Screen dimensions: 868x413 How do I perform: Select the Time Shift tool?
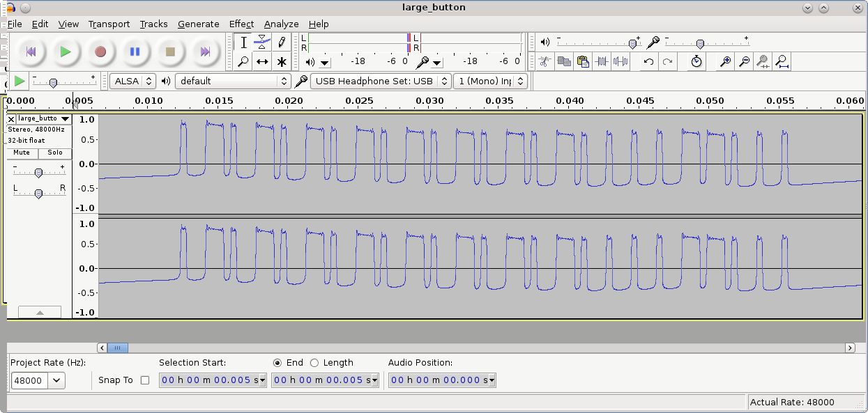click(262, 61)
